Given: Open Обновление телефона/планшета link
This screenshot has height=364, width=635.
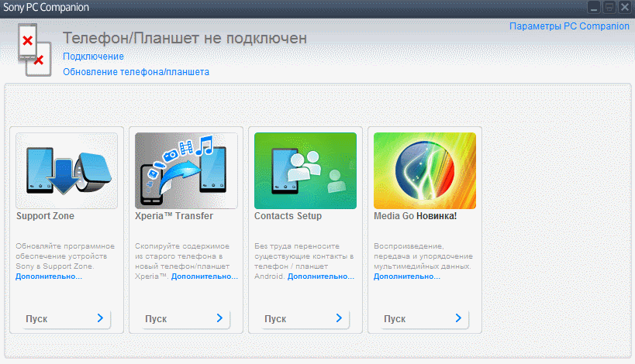Looking at the screenshot, I should pos(136,72).
